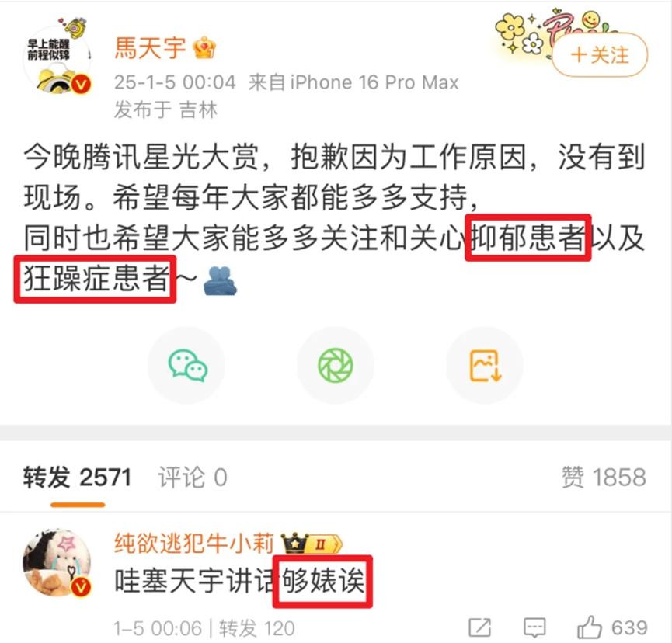Tap the save image download icon
Image resolution: width=672 pixels, height=643 pixels.
point(485,365)
